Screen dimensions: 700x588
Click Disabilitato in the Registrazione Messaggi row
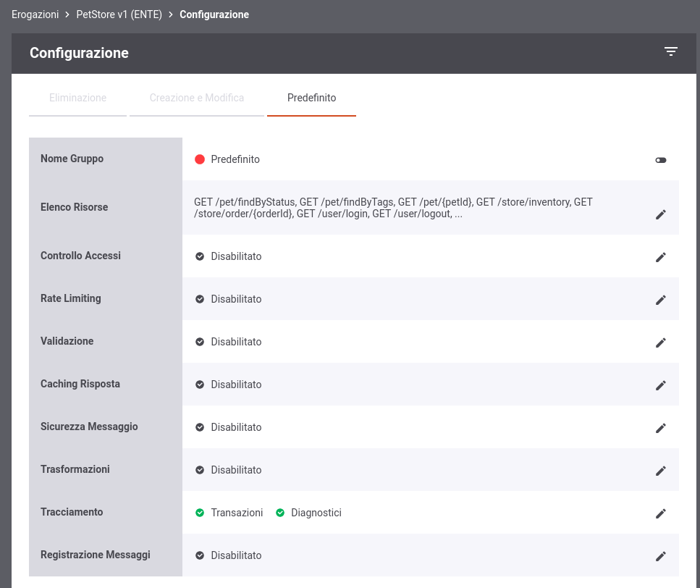[x=236, y=555]
